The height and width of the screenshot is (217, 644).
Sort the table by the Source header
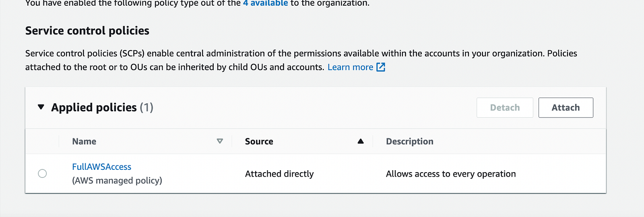[259, 141]
